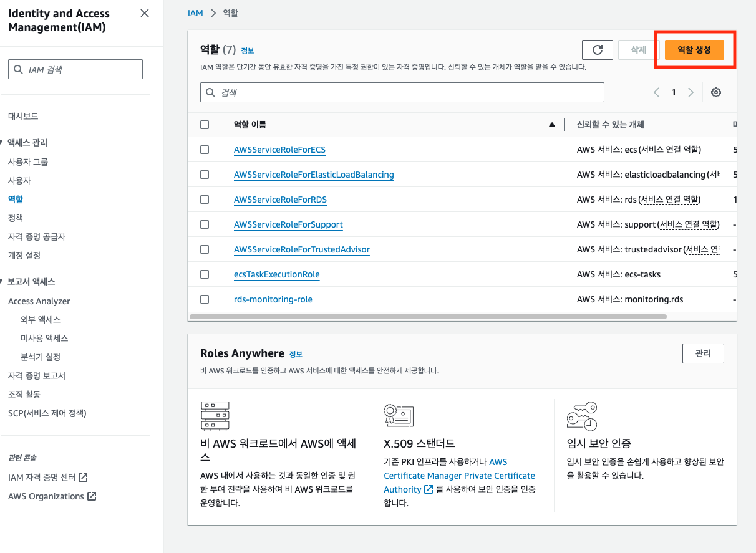Select 역할 in the sidebar
The width and height of the screenshot is (756, 553).
[16, 200]
